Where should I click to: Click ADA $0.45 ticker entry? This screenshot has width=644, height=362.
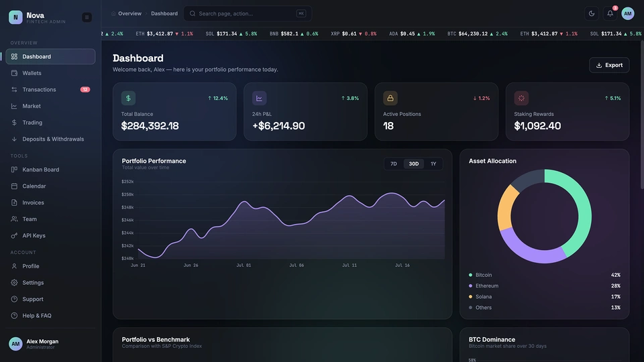(x=412, y=34)
